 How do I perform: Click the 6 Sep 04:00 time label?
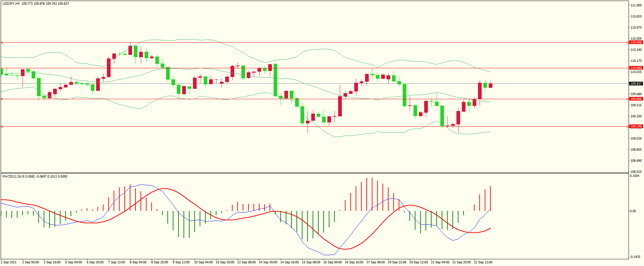pyautogui.click(x=74, y=262)
